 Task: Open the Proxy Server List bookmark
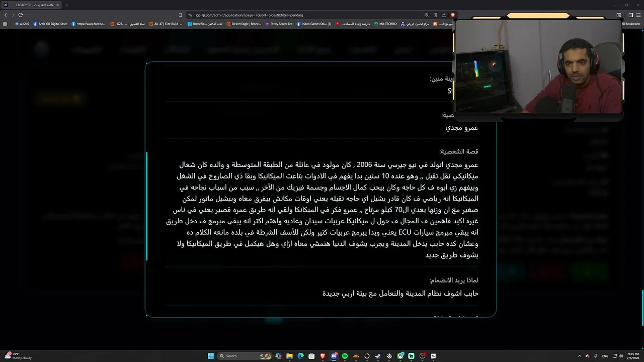[x=279, y=24]
